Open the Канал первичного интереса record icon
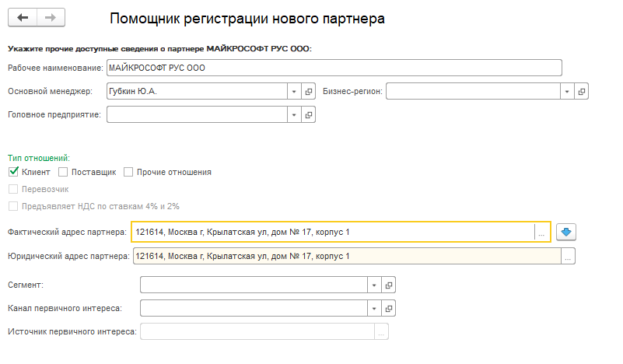 click(x=390, y=308)
